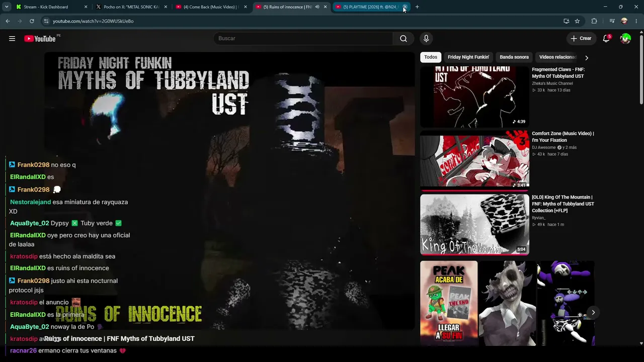The image size is (644, 362).
Task: Switch to the PLAYTIME [2026] tab
Action: point(370,7)
